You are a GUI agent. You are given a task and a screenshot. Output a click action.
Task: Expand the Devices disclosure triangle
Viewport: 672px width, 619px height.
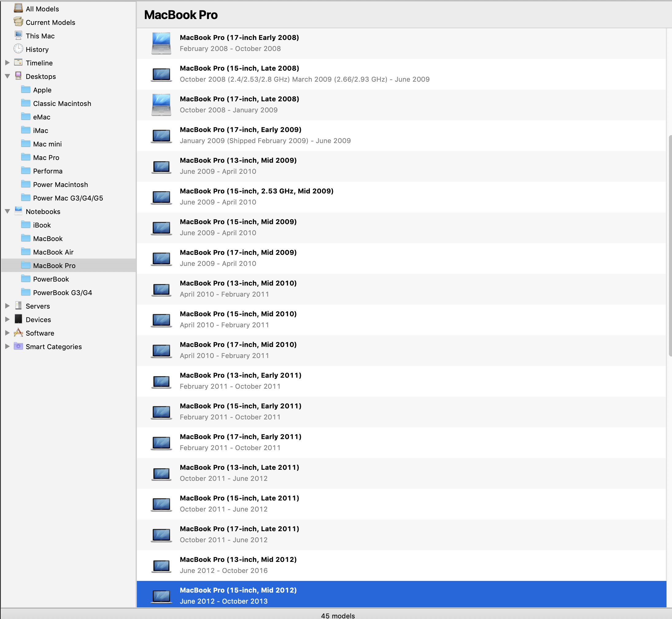[x=7, y=319]
